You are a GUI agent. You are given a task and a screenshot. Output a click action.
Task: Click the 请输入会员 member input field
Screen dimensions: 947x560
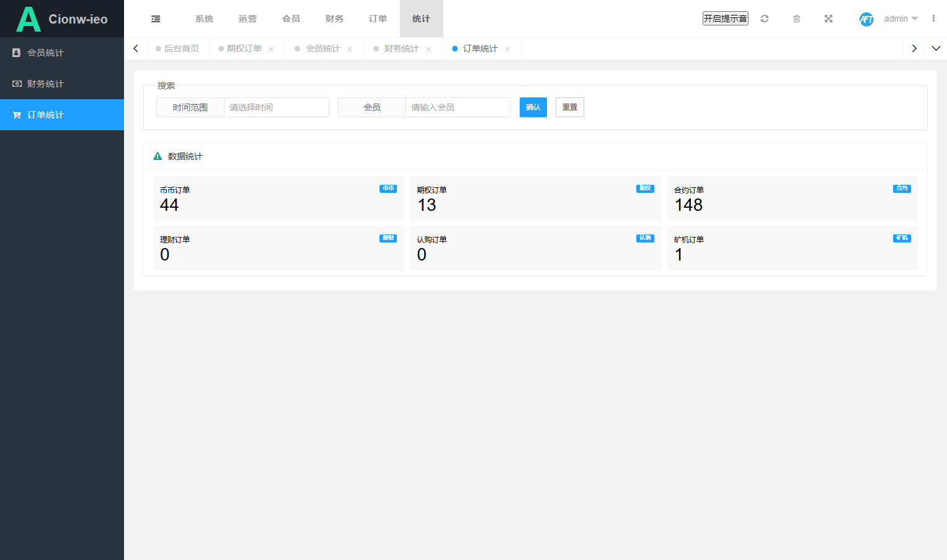tap(458, 107)
